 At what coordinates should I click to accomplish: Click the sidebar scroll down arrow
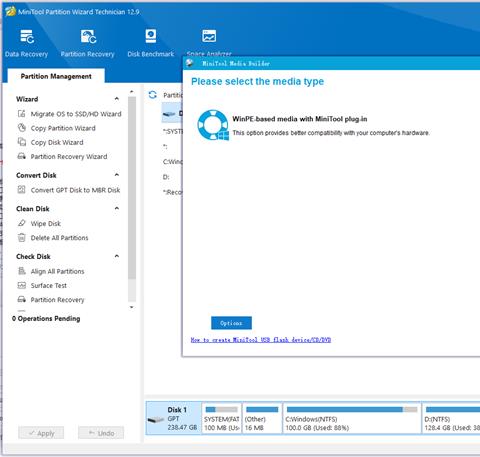132,307
